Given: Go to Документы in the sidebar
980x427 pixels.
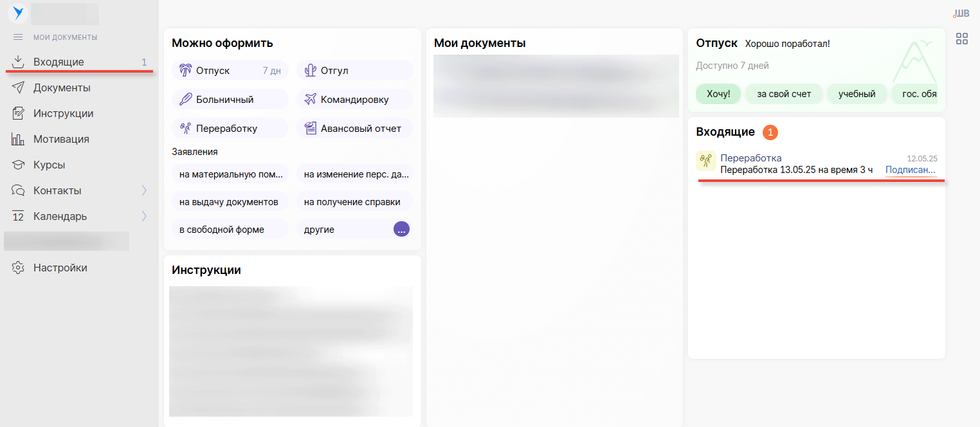Looking at the screenshot, I should [x=62, y=87].
